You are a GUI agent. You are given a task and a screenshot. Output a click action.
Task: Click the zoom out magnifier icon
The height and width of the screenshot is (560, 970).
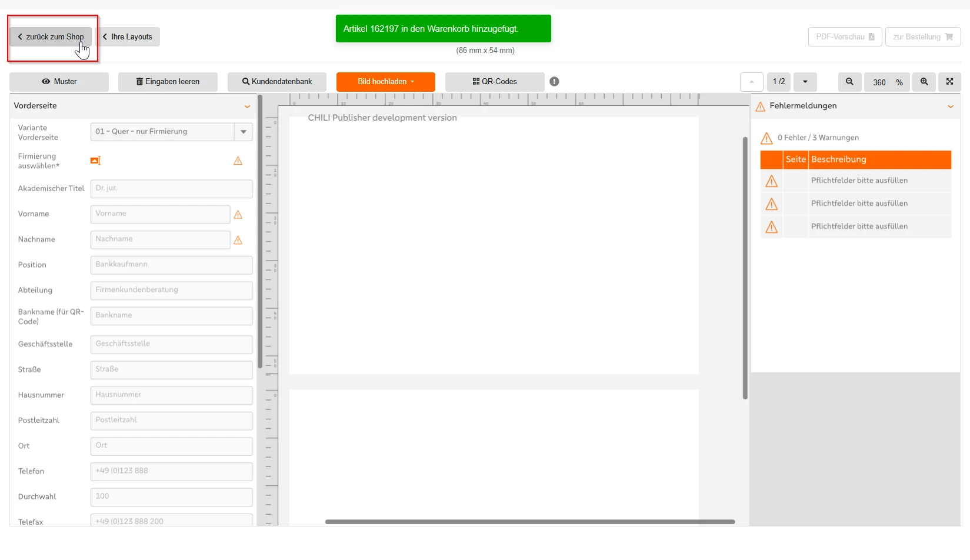tap(849, 82)
